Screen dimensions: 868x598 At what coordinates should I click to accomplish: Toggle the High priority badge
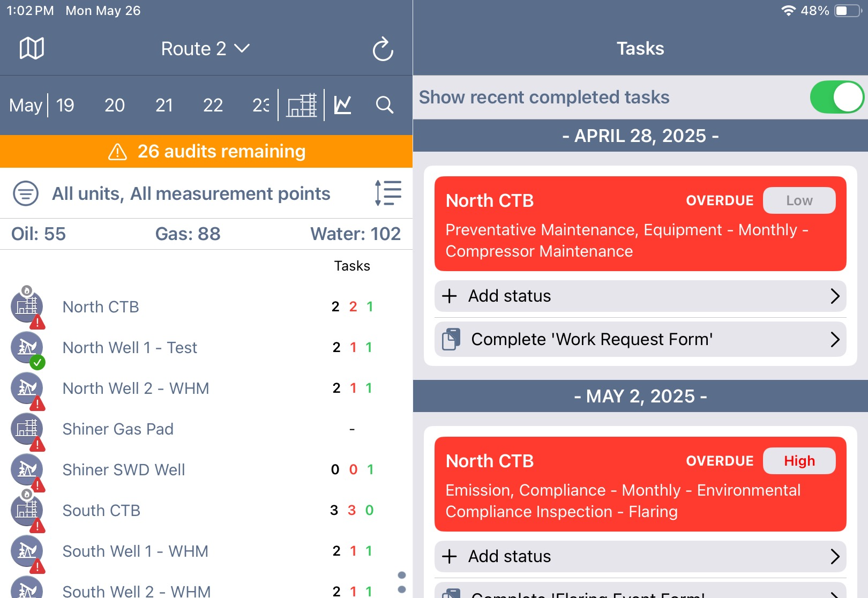(799, 461)
